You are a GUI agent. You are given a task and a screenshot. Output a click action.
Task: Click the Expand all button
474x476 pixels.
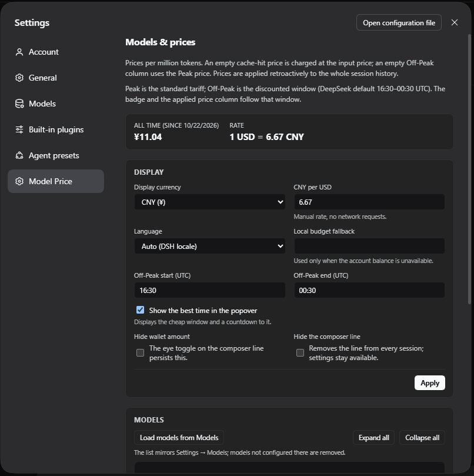(x=373, y=437)
